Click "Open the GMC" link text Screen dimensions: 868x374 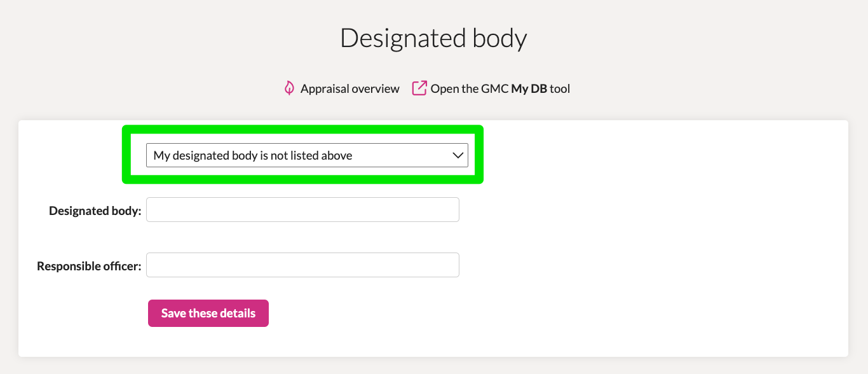[x=470, y=89]
